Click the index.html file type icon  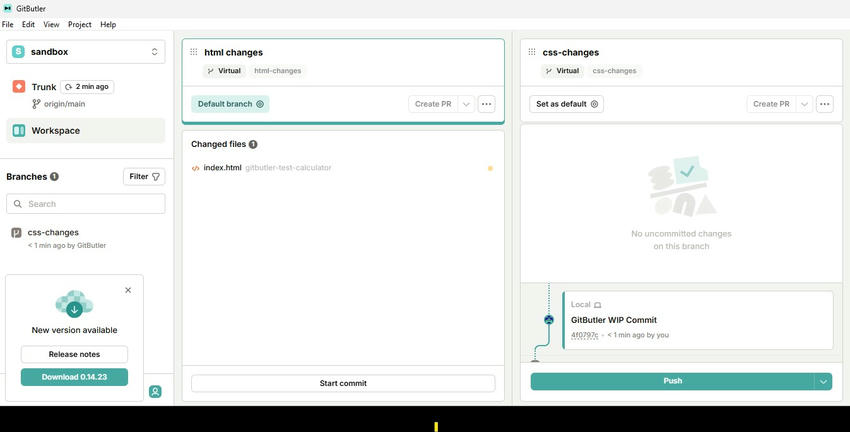pos(196,168)
